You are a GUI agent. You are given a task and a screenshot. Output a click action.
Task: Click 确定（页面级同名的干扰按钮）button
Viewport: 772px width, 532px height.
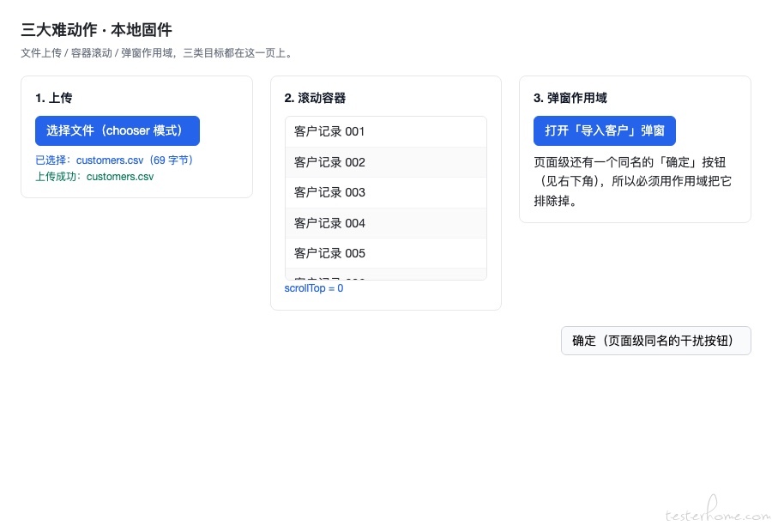pos(656,341)
